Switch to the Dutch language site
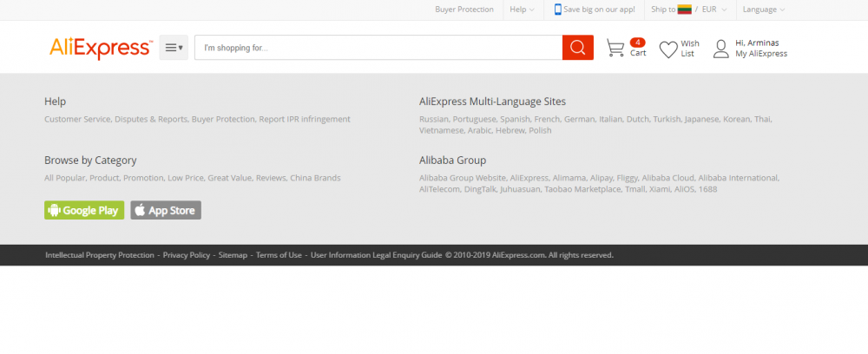The image size is (868, 354). click(637, 119)
